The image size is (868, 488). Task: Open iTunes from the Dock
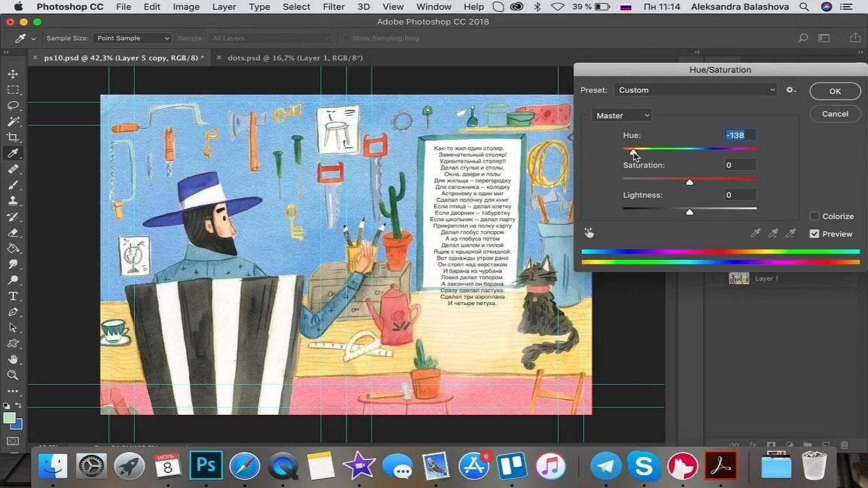point(551,466)
